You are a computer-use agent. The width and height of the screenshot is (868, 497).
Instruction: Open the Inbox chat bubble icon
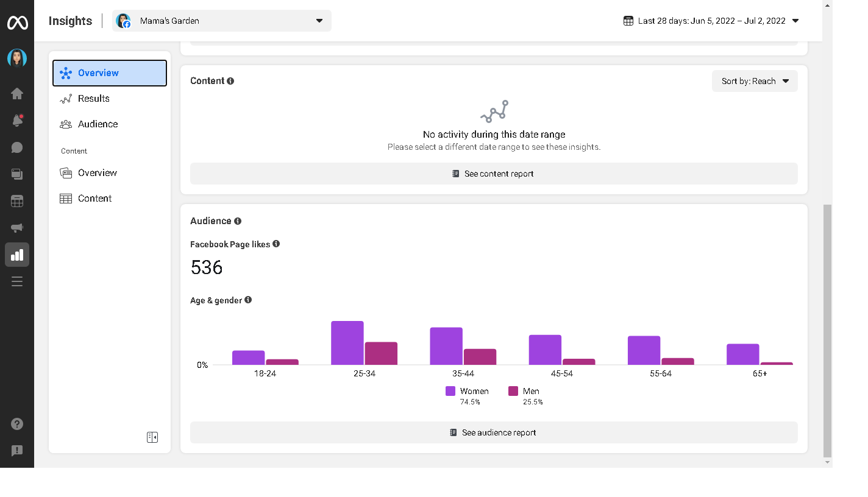(x=17, y=147)
